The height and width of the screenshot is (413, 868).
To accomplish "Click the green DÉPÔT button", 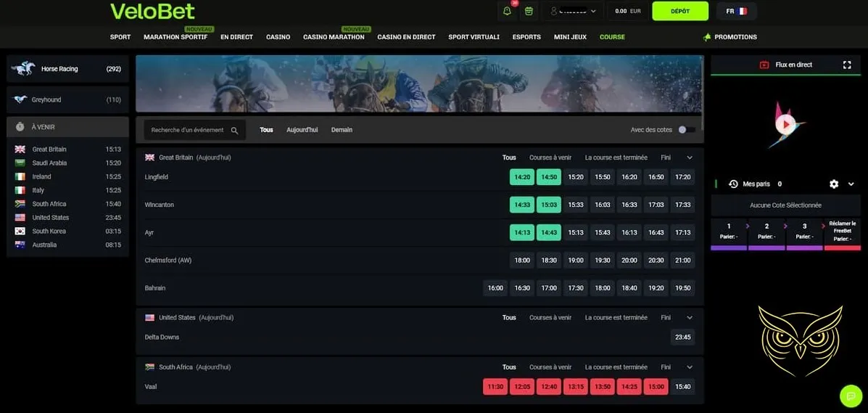I will click(x=679, y=11).
